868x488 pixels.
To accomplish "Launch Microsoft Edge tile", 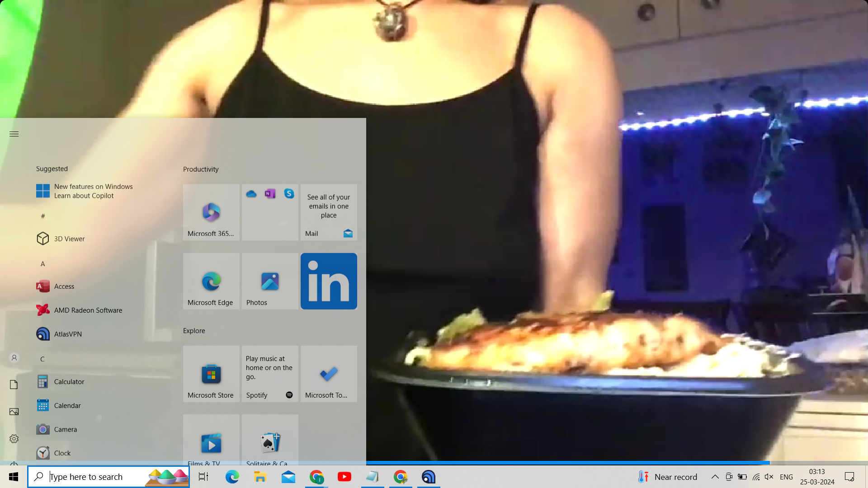I will point(211,281).
